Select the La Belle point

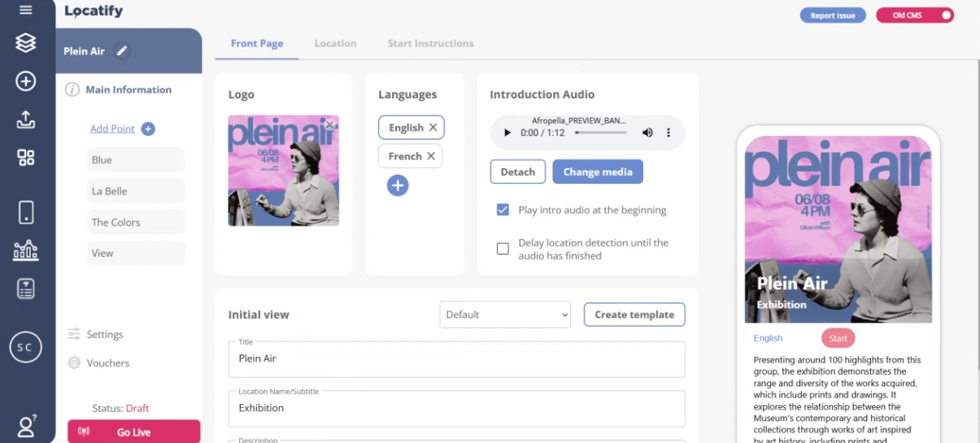tap(136, 191)
